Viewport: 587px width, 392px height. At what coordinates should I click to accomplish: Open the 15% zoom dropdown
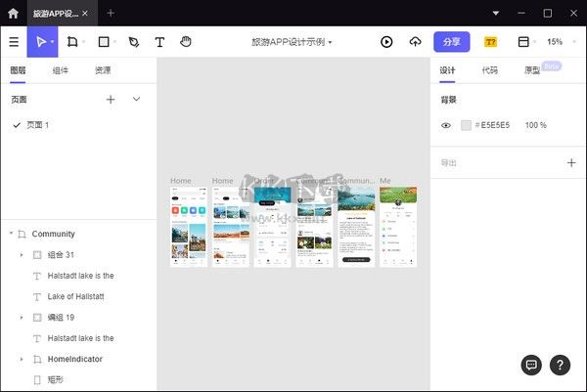[558, 42]
